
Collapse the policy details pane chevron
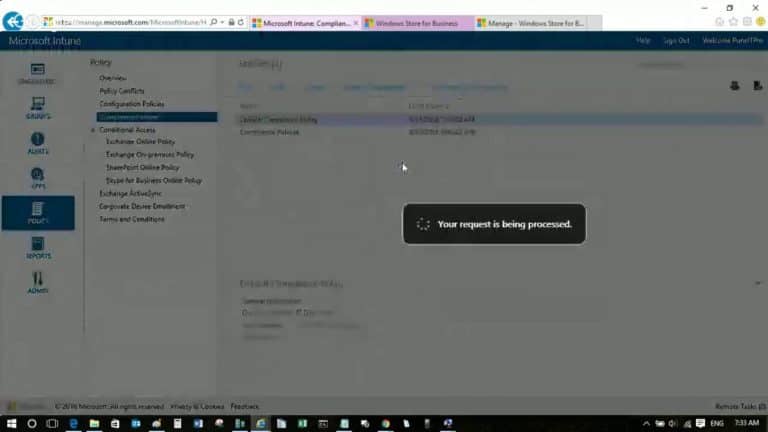[757, 283]
